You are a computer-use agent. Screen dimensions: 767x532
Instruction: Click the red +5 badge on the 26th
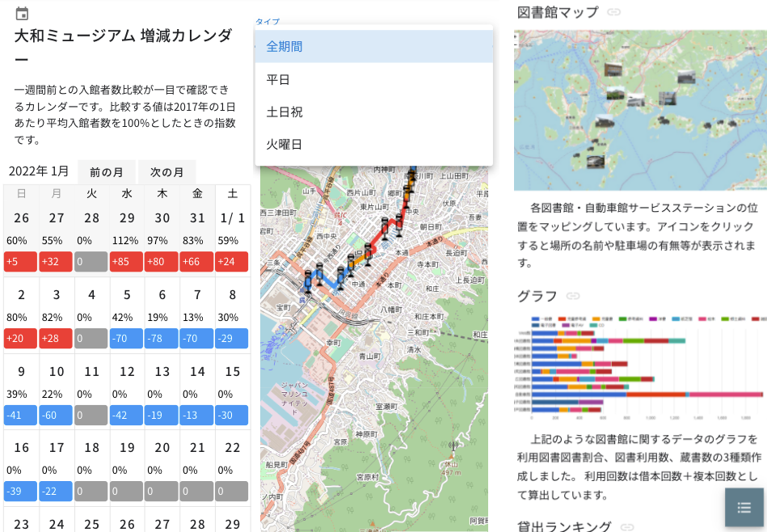[x=20, y=262]
